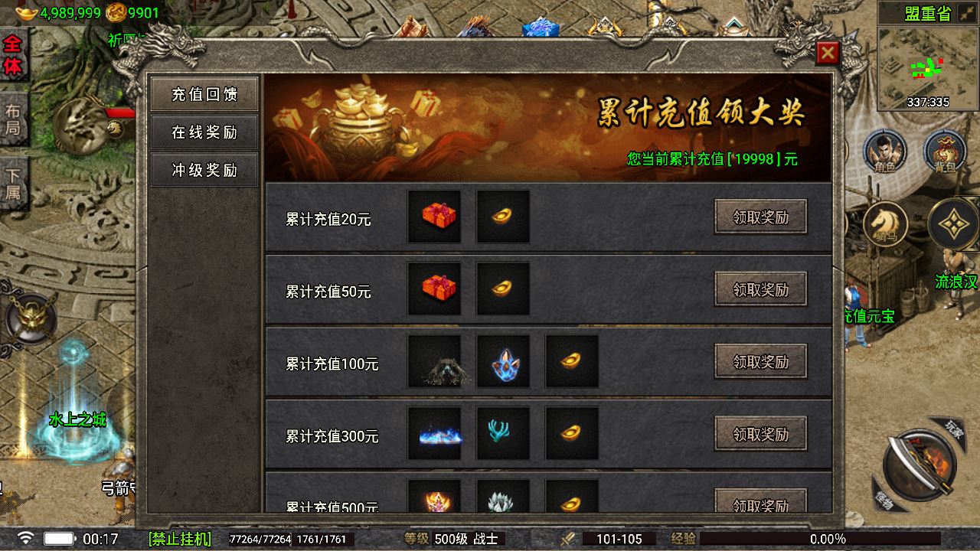The image size is (980, 551).
Task: Select the 全体 chat channel button
Action: pyautogui.click(x=13, y=55)
